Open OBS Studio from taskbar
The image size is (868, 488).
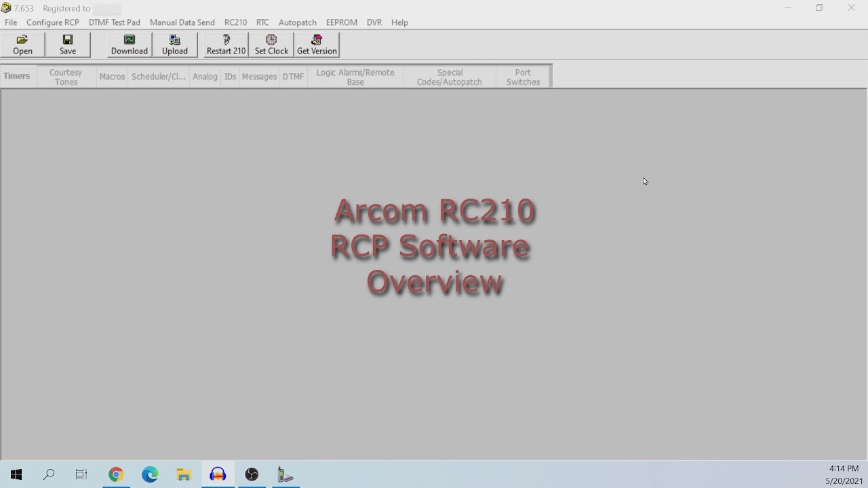(x=252, y=474)
